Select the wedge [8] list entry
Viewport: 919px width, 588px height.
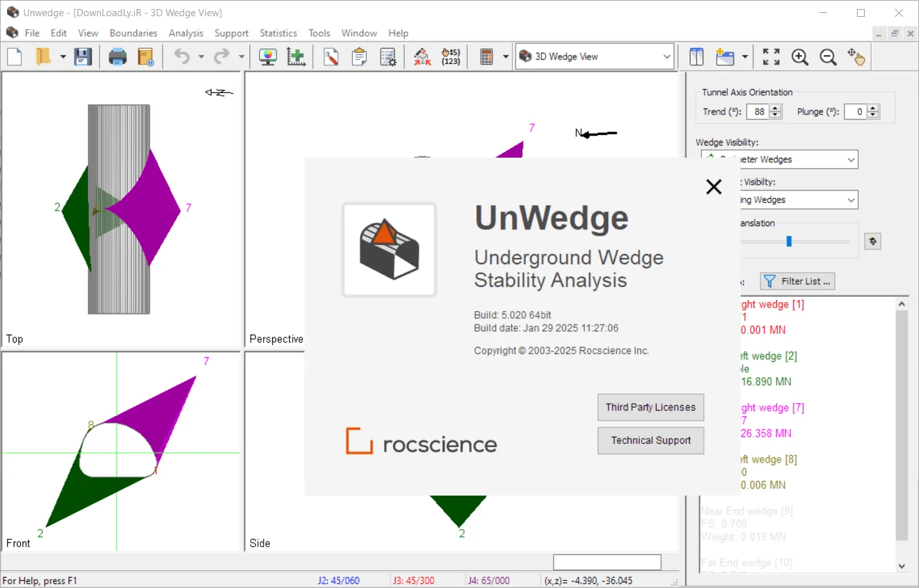pos(769,472)
